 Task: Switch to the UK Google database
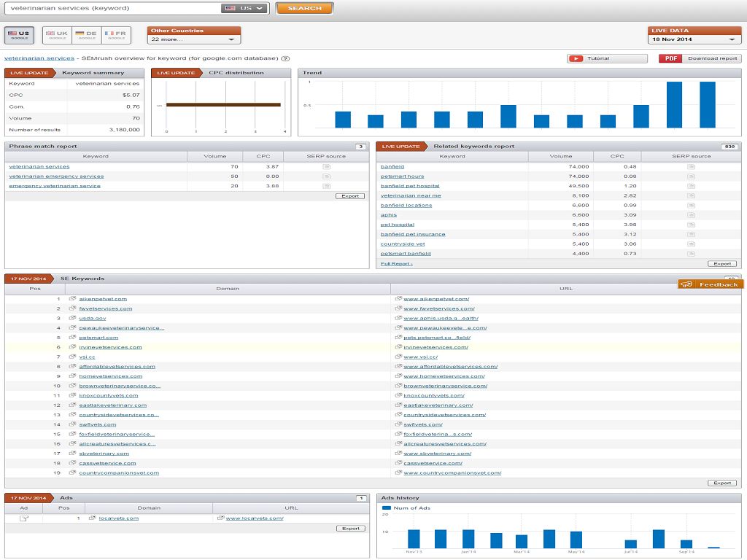pyautogui.click(x=58, y=35)
